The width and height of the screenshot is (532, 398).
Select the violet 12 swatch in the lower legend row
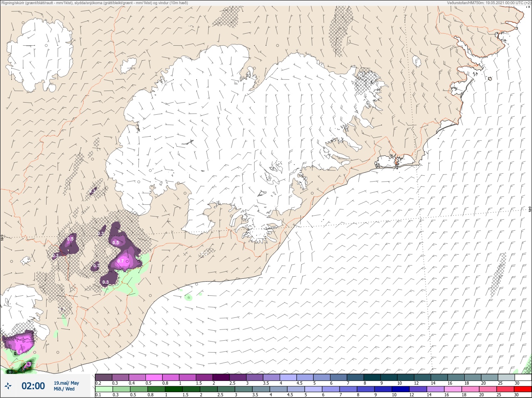coord(418,389)
